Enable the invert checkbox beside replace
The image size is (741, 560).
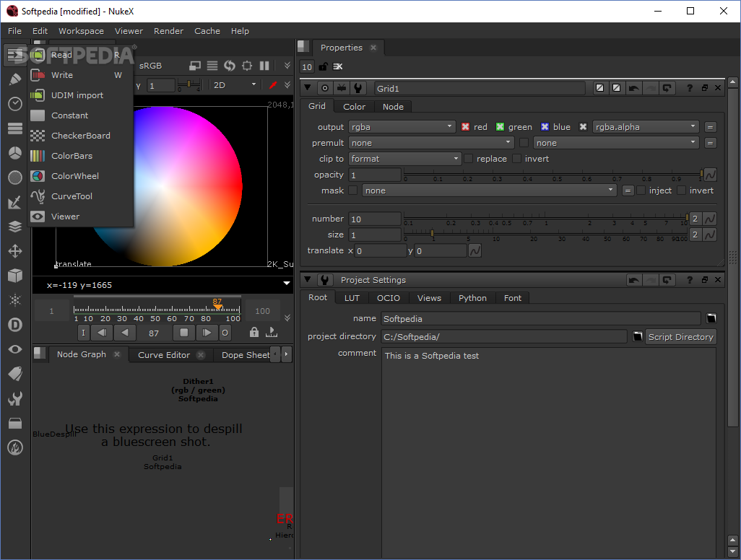pyautogui.click(x=517, y=159)
